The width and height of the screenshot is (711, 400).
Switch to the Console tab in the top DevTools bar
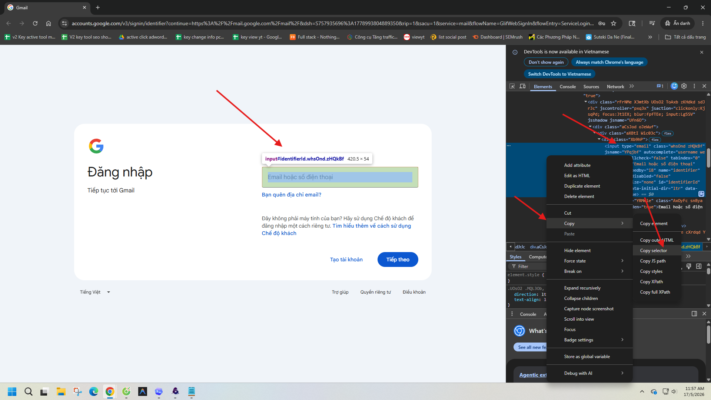click(568, 86)
